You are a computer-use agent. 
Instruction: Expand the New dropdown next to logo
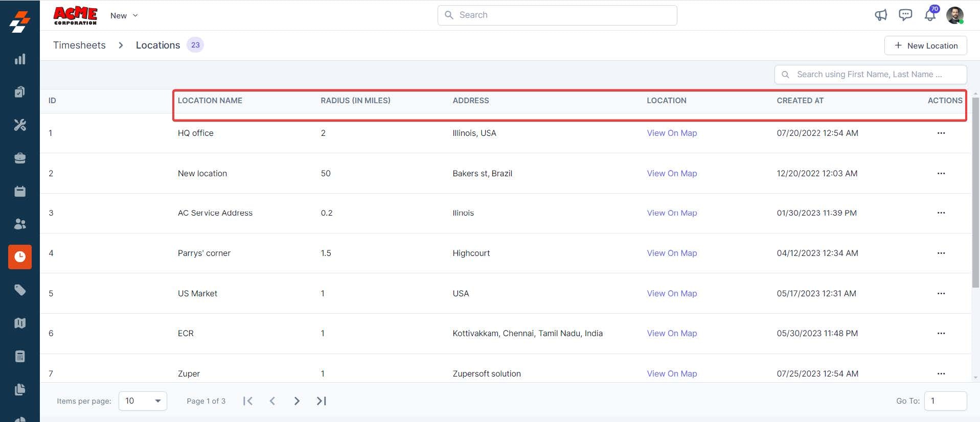click(124, 15)
